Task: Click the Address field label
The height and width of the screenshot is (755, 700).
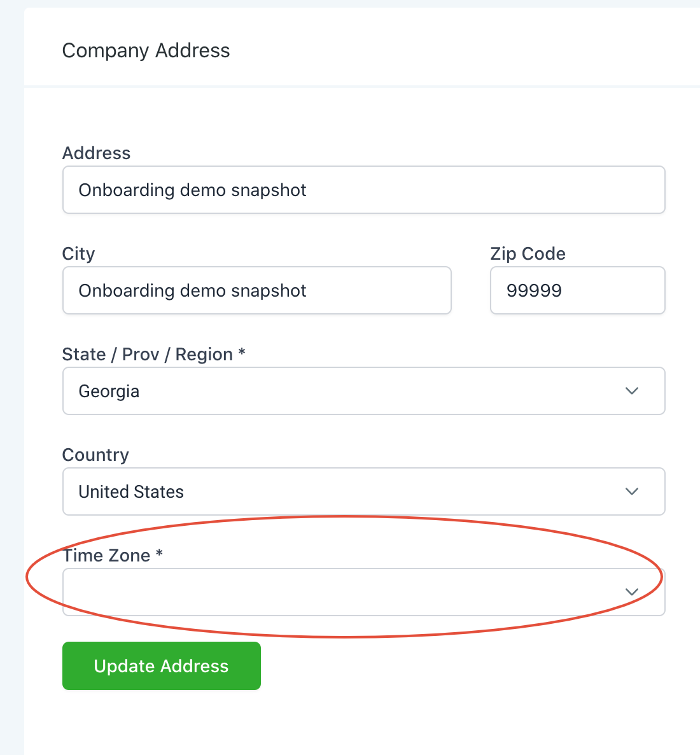Action: pos(96,153)
